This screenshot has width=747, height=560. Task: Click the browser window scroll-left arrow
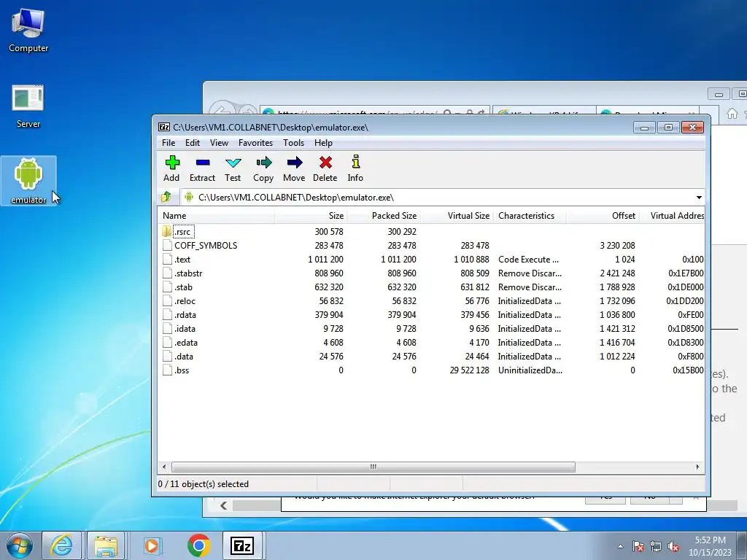(223, 506)
